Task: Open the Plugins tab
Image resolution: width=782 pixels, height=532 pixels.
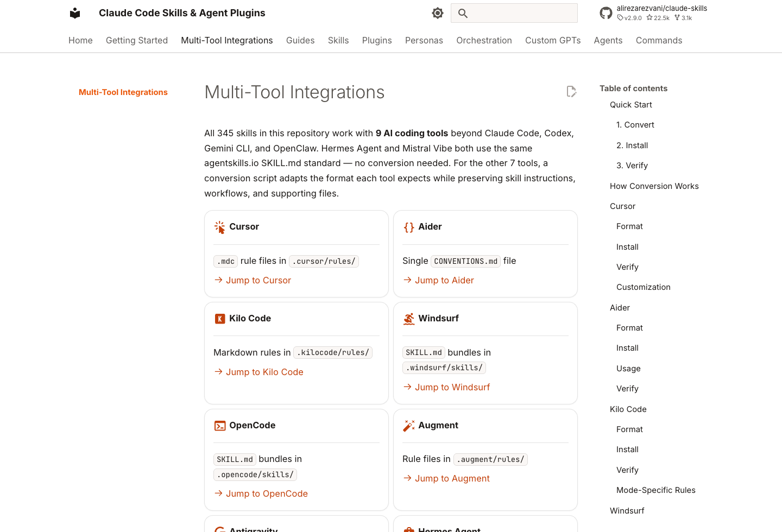Action: pyautogui.click(x=377, y=40)
